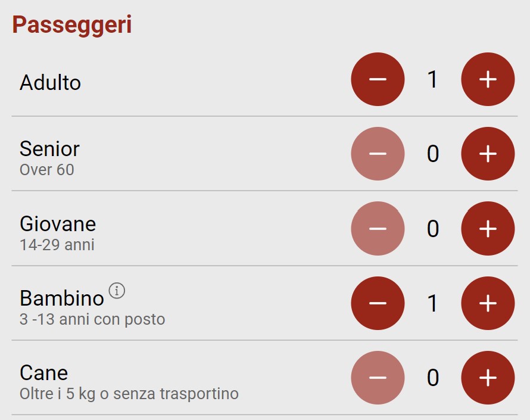Click the Passeggeri heading

[72, 25]
